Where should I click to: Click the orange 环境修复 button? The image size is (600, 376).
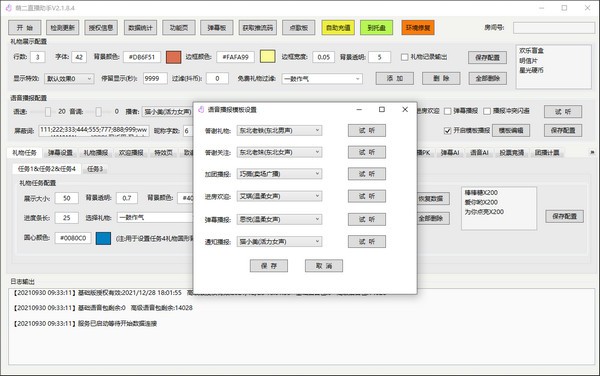418,28
